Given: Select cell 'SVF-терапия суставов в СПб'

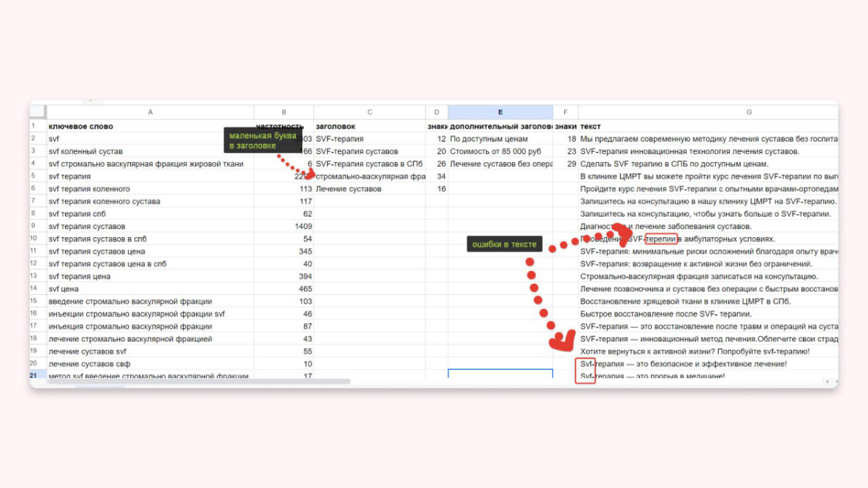Looking at the screenshot, I should pyautogui.click(x=370, y=163).
